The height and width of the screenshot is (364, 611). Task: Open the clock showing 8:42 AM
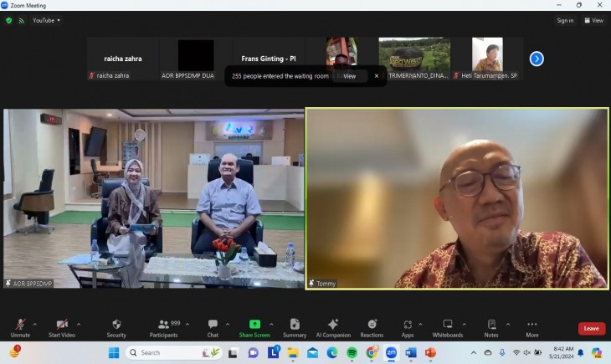[x=562, y=352]
